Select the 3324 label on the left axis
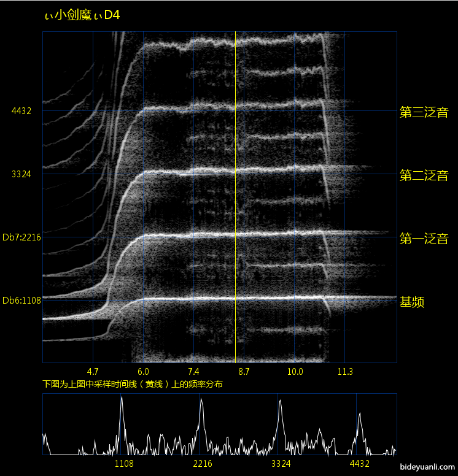458x476 pixels. pos(21,174)
